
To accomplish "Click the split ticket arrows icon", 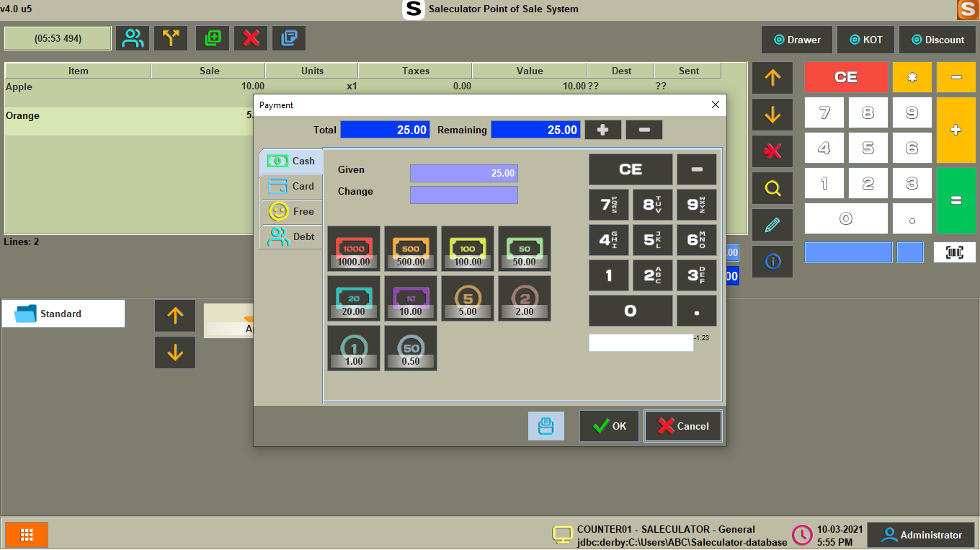I will (x=171, y=38).
